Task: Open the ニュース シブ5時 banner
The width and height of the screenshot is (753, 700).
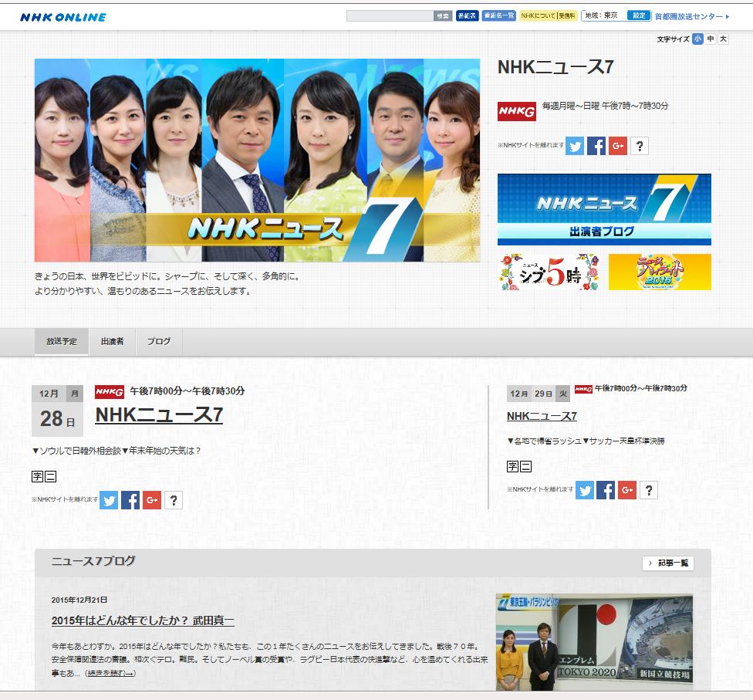Action: tap(549, 272)
